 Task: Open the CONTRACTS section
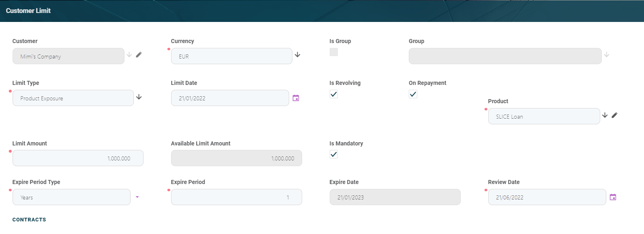pyautogui.click(x=29, y=220)
